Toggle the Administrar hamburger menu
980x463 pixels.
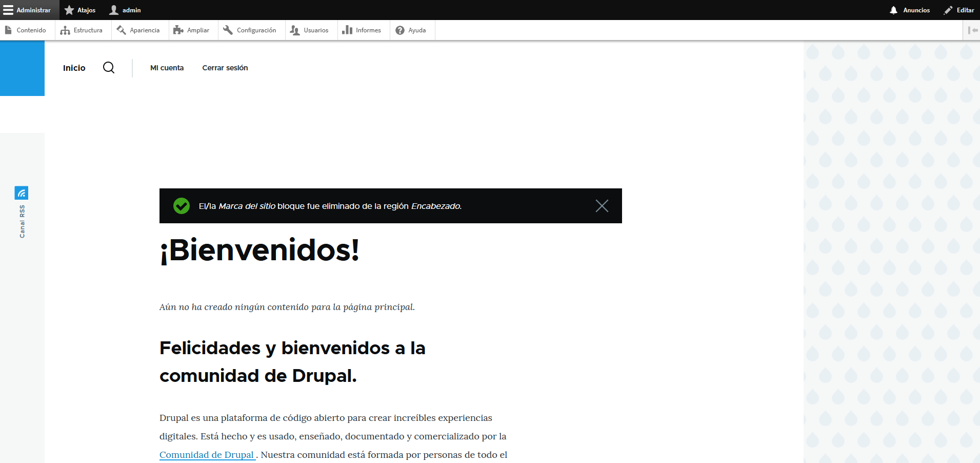click(x=27, y=10)
